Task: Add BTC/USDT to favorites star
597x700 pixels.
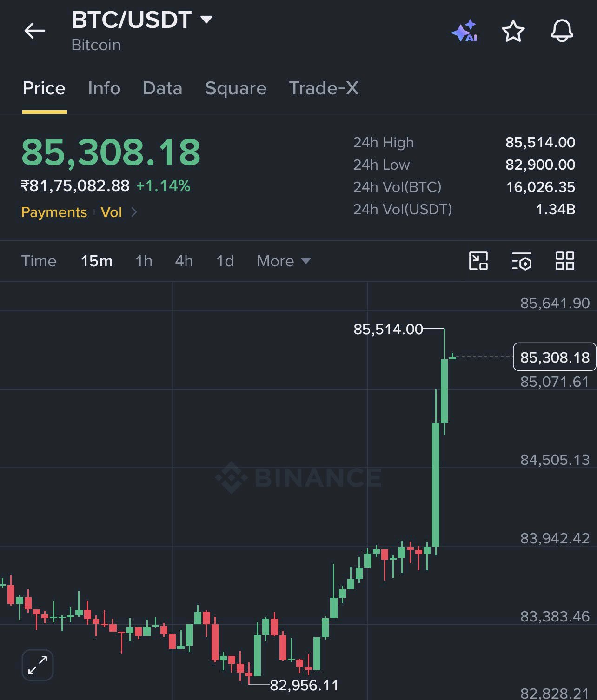Action: 513,31
